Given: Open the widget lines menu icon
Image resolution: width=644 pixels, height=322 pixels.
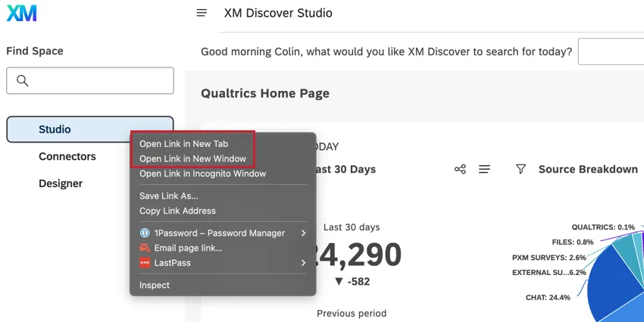Looking at the screenshot, I should (485, 169).
